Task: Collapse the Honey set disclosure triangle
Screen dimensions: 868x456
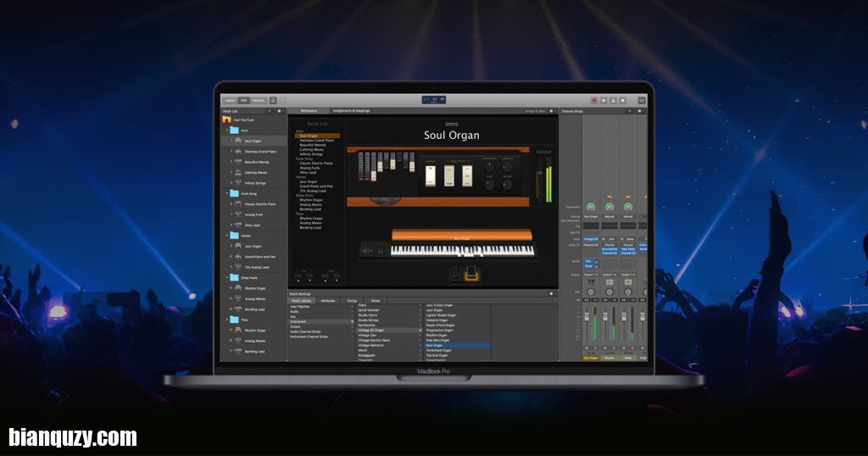Action: 227,235
